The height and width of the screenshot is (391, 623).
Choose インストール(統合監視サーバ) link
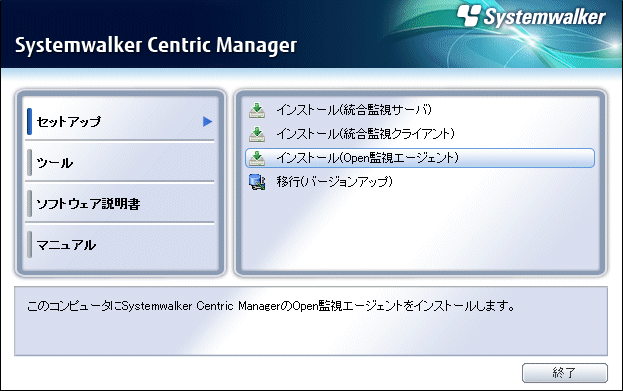click(354, 110)
